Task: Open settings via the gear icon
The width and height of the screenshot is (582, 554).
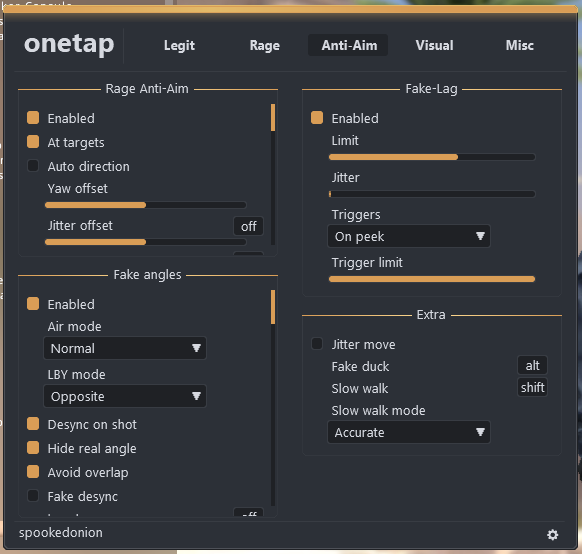Action: (x=552, y=535)
